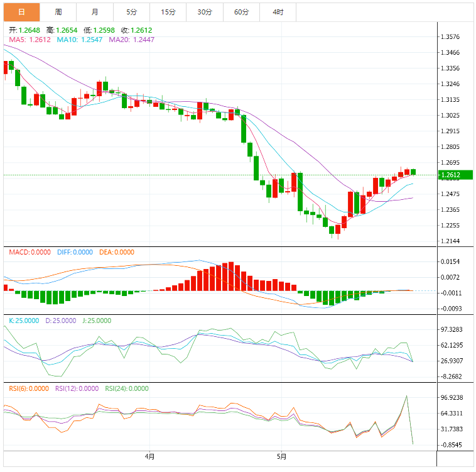Image resolution: width=476 pixels, height=472 pixels.
Task: Select the 5分 timeframe tab
Action: click(131, 12)
